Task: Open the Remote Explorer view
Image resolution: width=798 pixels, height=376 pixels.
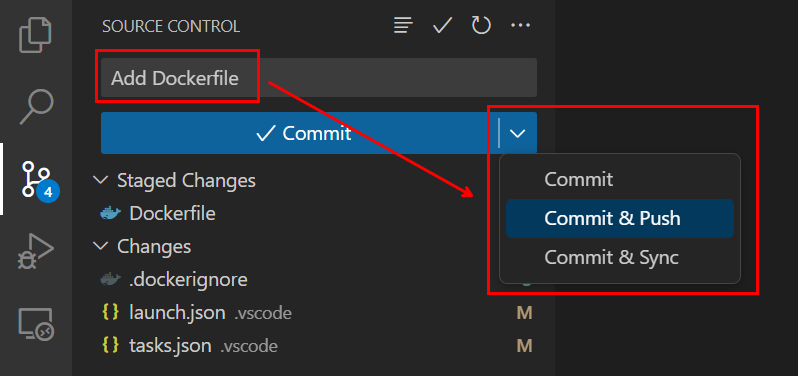Action: (x=36, y=324)
